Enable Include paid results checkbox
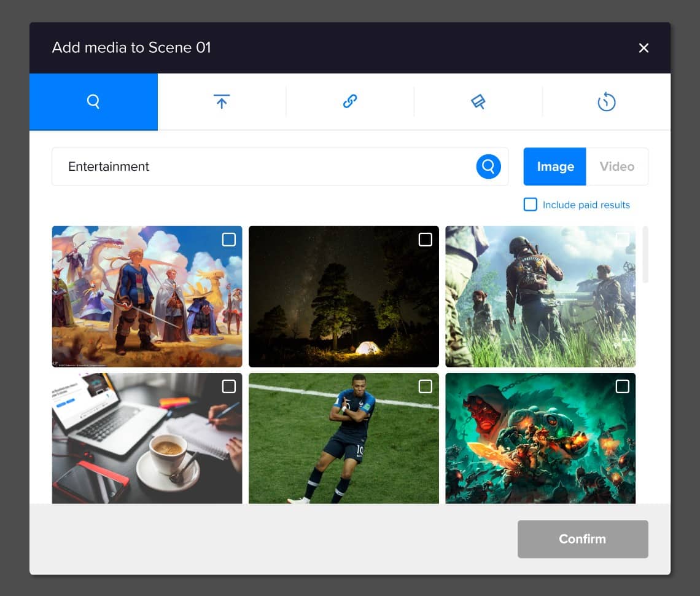Viewport: 700px width, 596px height. click(531, 205)
